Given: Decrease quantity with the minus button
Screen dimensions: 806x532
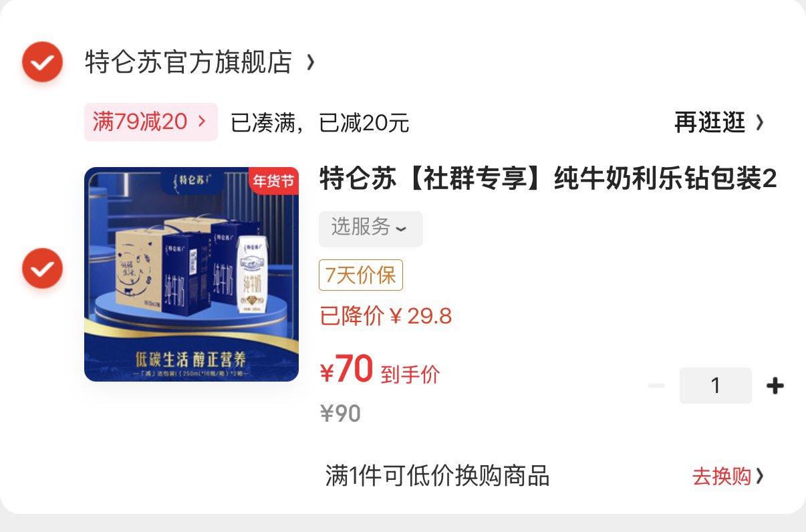Looking at the screenshot, I should (656, 386).
